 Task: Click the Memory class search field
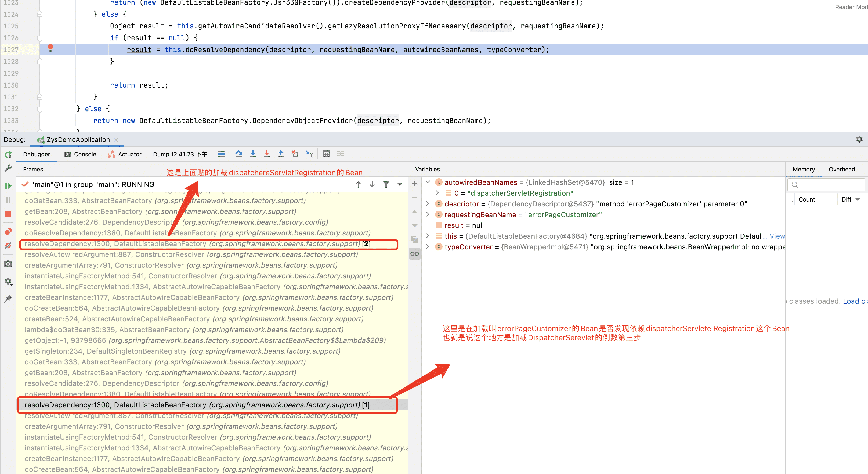826,185
